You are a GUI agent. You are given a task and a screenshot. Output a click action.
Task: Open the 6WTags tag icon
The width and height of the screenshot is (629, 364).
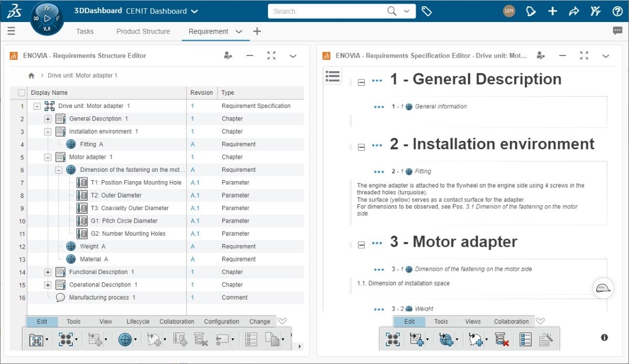click(427, 11)
